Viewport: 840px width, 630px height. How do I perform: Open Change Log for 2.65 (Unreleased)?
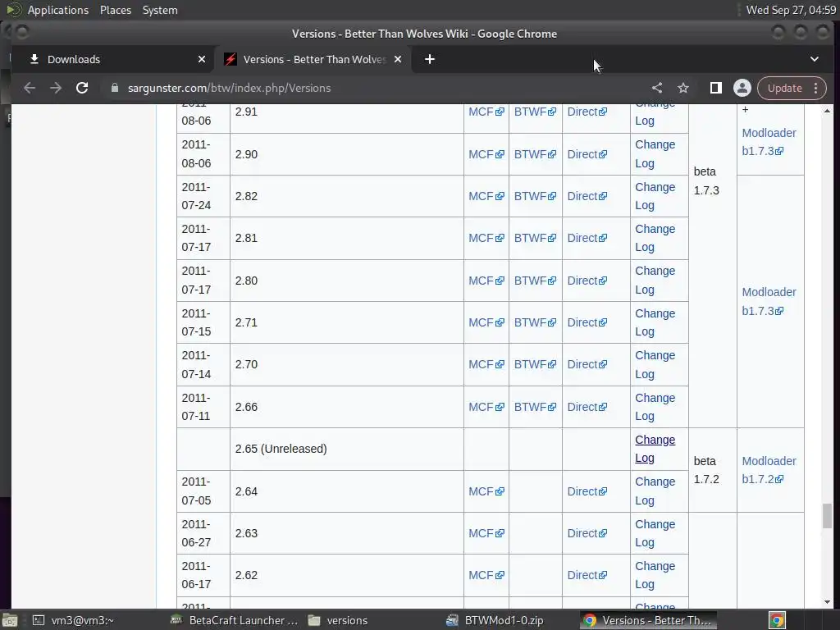pyautogui.click(x=655, y=449)
